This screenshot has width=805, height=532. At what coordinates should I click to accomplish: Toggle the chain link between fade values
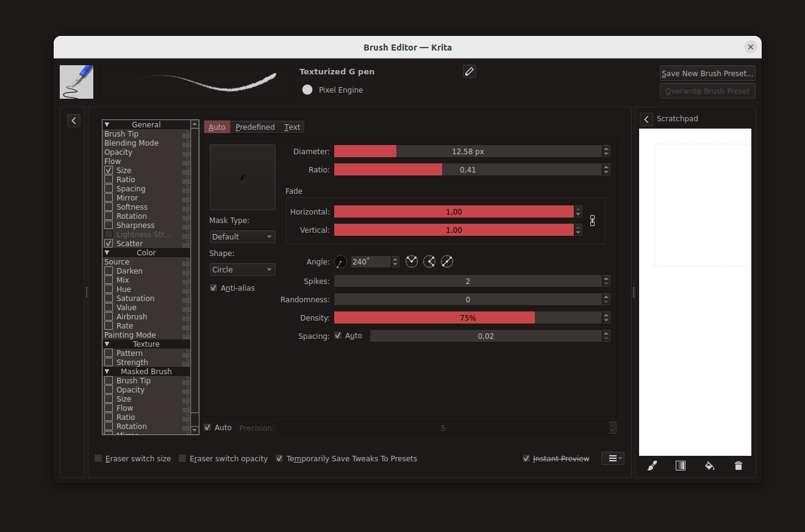coord(592,221)
